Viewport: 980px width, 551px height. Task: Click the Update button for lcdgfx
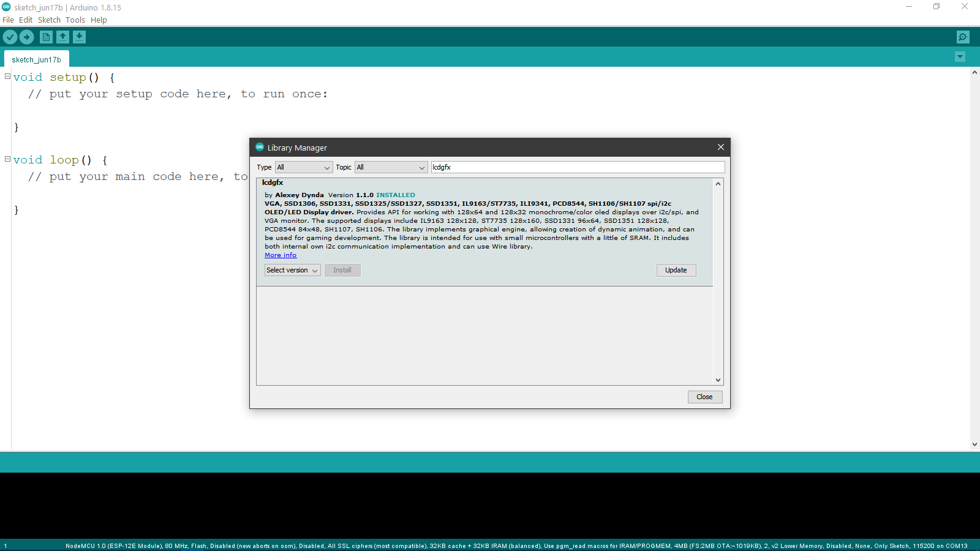point(676,270)
